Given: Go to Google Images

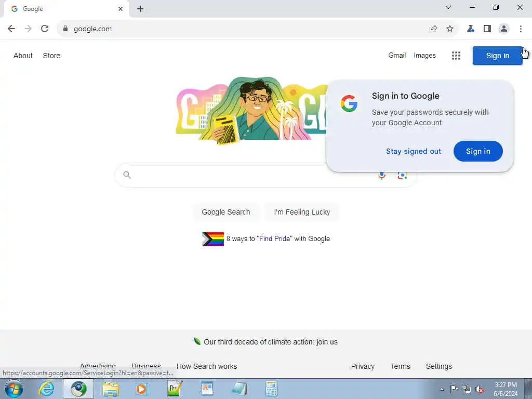Looking at the screenshot, I should [424, 56].
